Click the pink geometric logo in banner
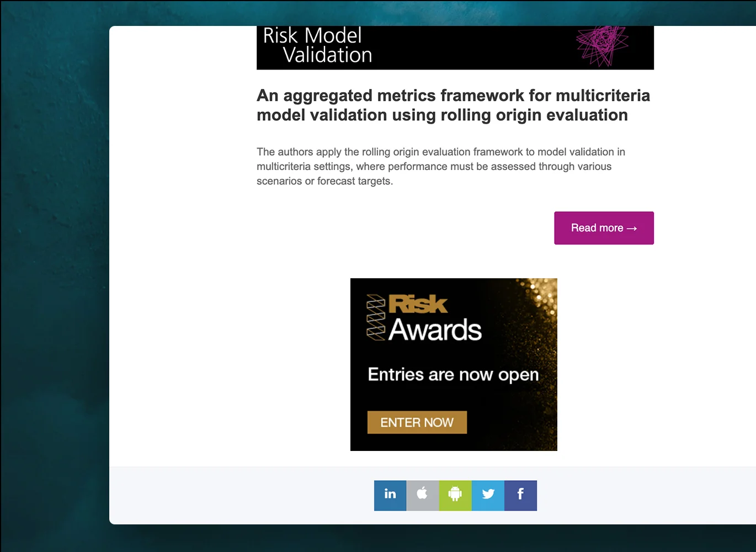Viewport: 756px width, 552px height. point(601,45)
